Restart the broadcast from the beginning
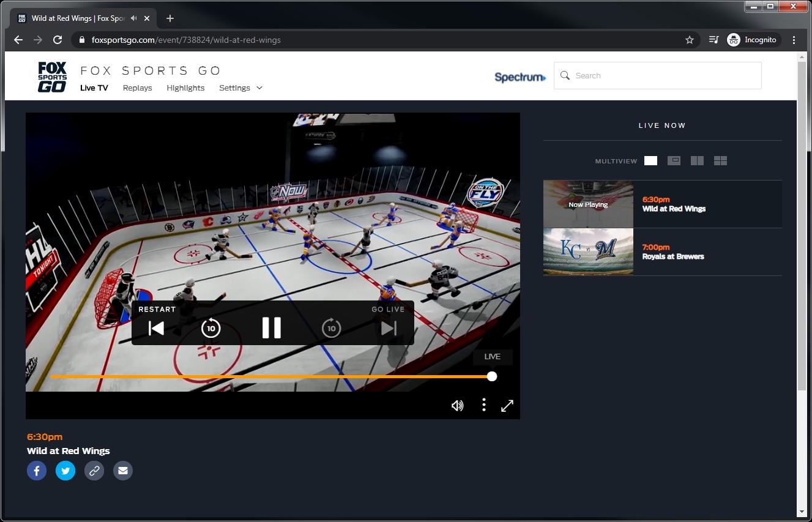 point(157,328)
